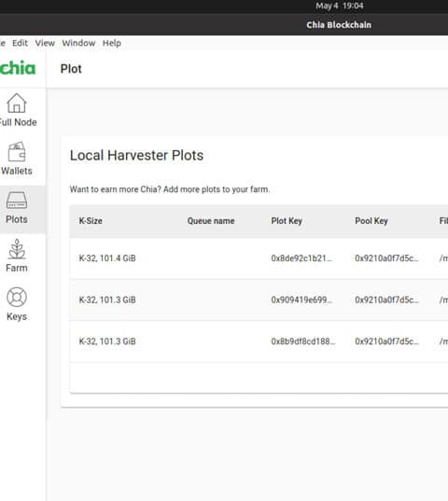
Task: Select plot key 0x8b9df8cd188...
Action: (303, 341)
